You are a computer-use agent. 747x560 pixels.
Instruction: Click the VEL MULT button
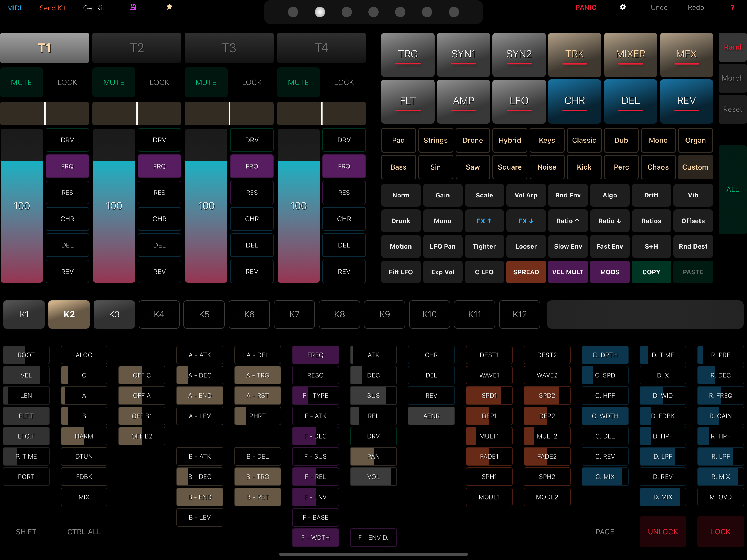click(568, 272)
